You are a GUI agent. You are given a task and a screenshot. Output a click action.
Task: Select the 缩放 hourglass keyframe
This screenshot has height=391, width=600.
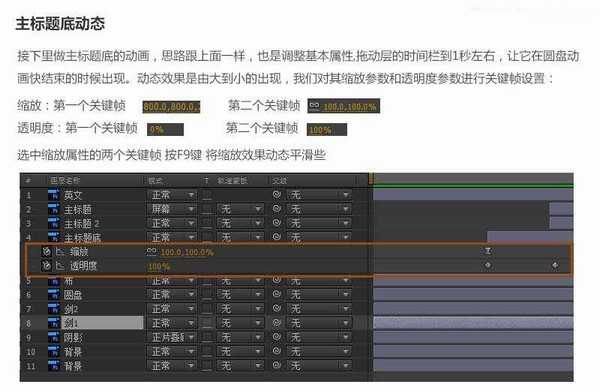[x=488, y=251]
